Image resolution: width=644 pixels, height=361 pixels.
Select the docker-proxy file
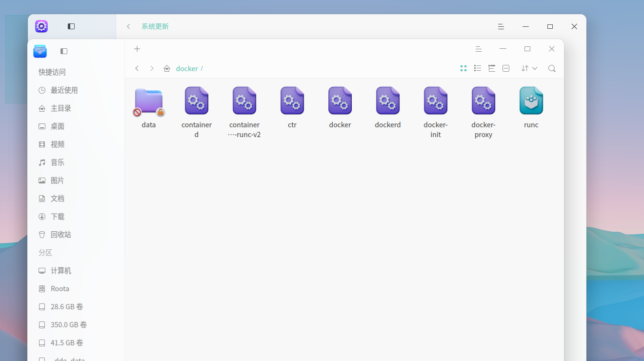pos(483,101)
